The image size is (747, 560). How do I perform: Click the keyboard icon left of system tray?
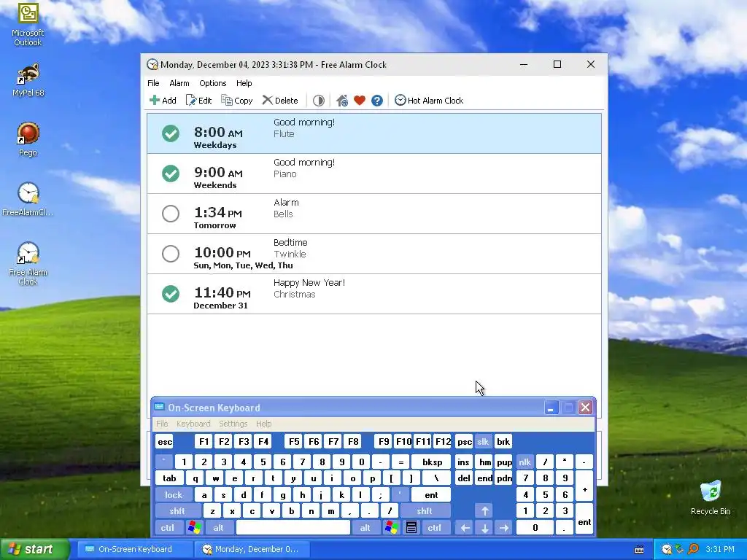click(639, 550)
